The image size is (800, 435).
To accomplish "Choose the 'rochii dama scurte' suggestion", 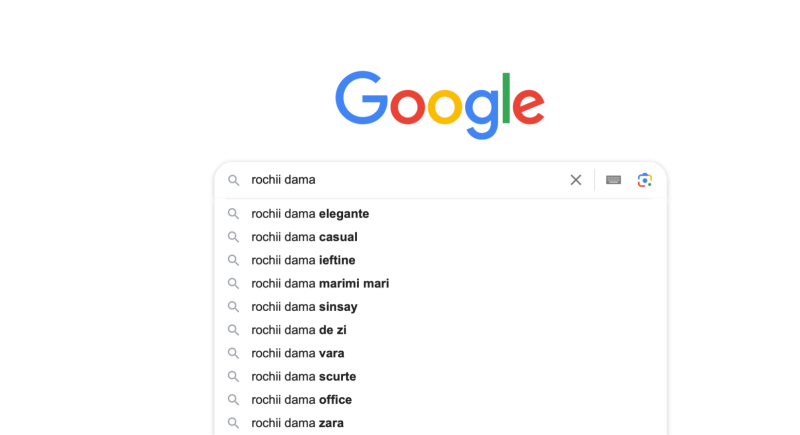I will [303, 377].
